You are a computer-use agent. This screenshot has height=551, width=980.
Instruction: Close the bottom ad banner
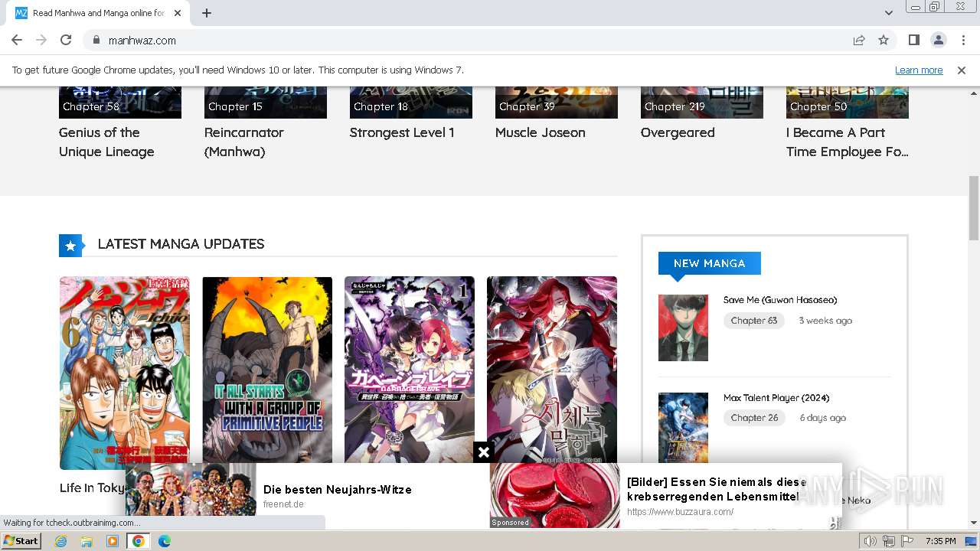pos(483,452)
